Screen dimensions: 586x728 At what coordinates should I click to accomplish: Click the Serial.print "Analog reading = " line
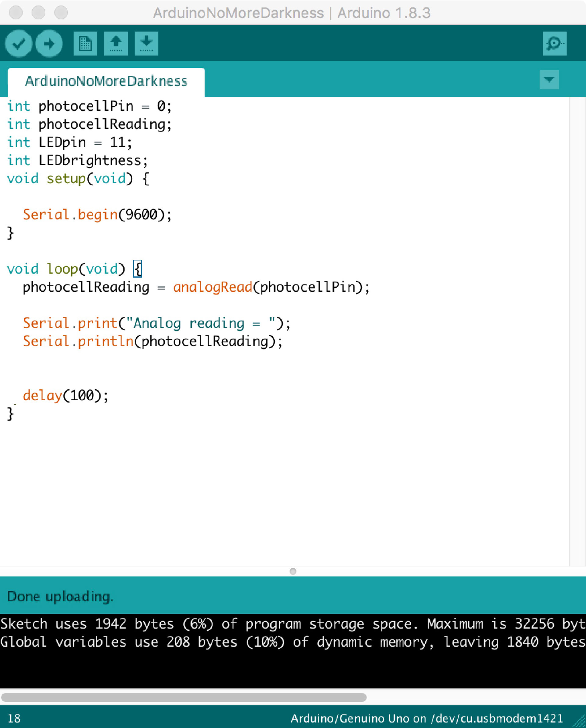click(x=157, y=323)
